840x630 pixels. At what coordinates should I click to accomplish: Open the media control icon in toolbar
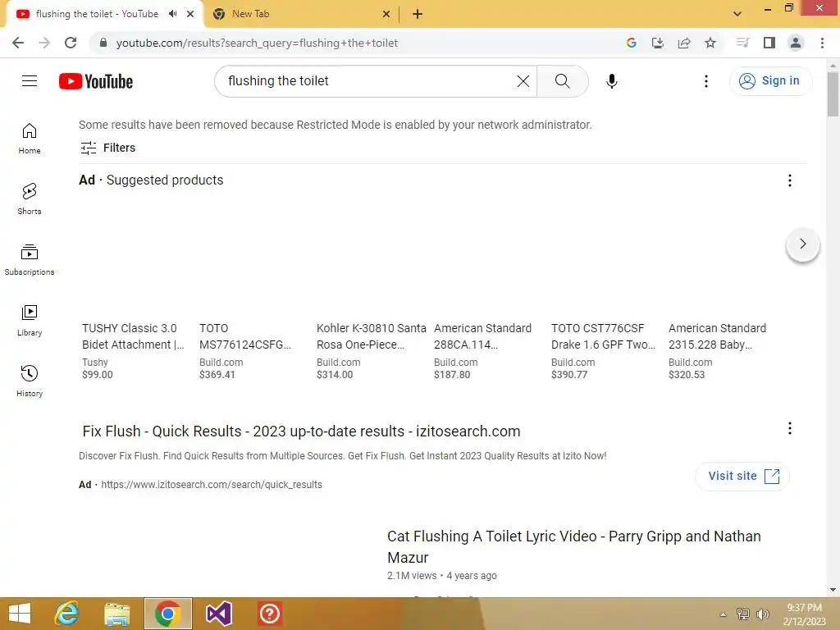[742, 43]
